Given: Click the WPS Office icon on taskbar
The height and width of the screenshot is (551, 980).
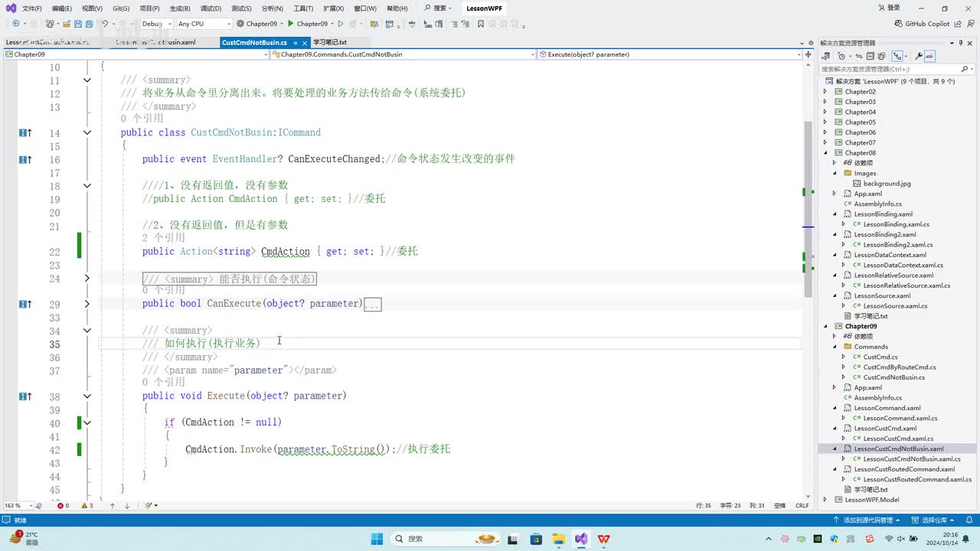Looking at the screenshot, I should click(603, 539).
